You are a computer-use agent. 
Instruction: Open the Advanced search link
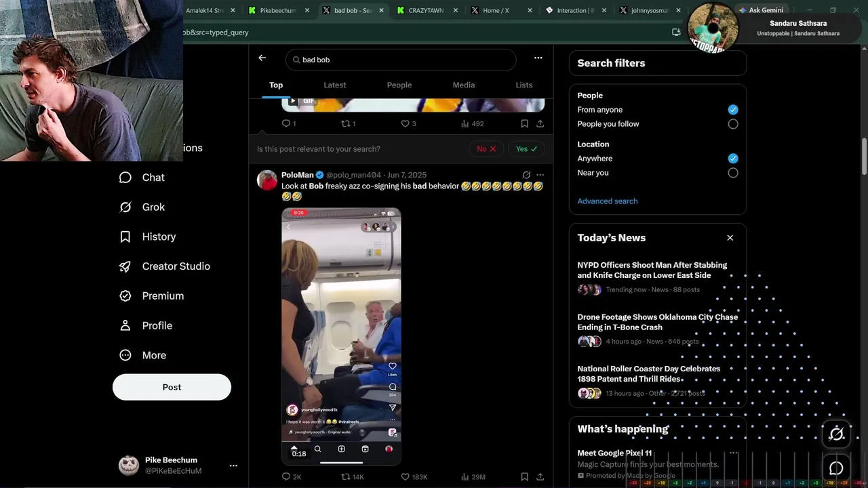point(608,201)
